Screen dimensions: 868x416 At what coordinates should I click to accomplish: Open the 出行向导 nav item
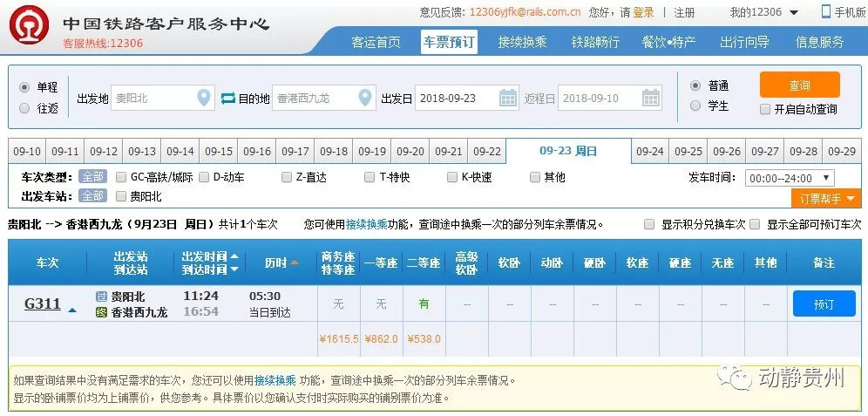click(x=744, y=42)
